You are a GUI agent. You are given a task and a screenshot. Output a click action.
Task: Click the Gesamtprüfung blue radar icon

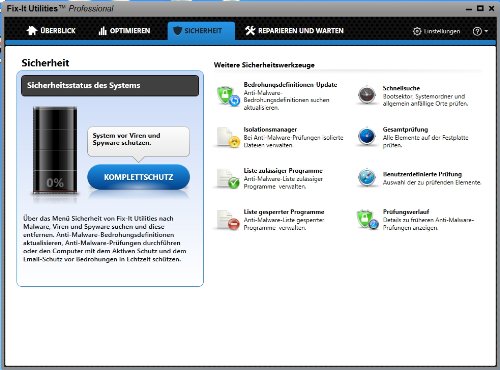(367, 136)
